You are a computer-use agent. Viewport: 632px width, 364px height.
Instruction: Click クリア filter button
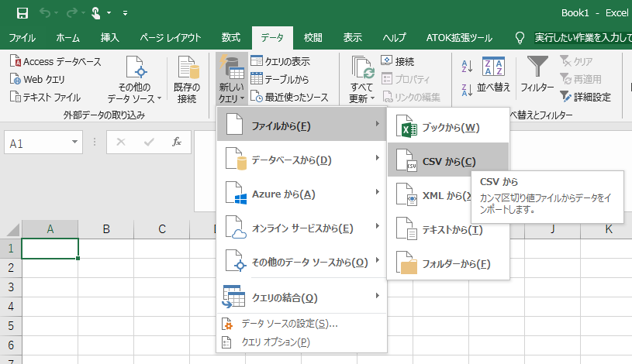tap(576, 61)
